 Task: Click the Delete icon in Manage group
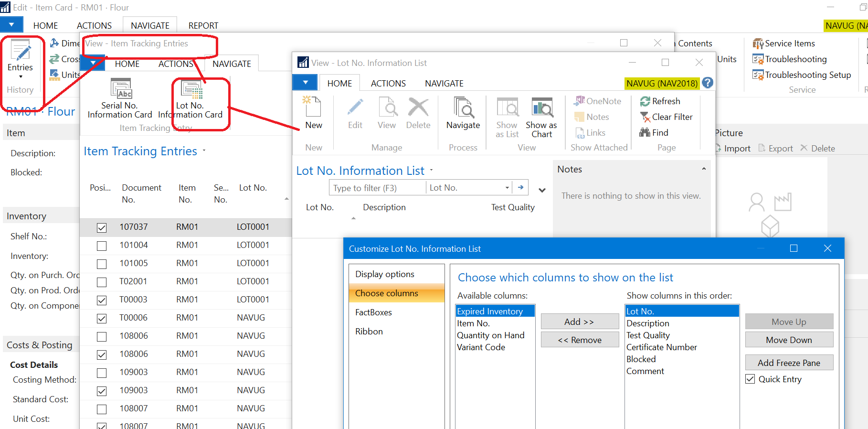point(418,113)
